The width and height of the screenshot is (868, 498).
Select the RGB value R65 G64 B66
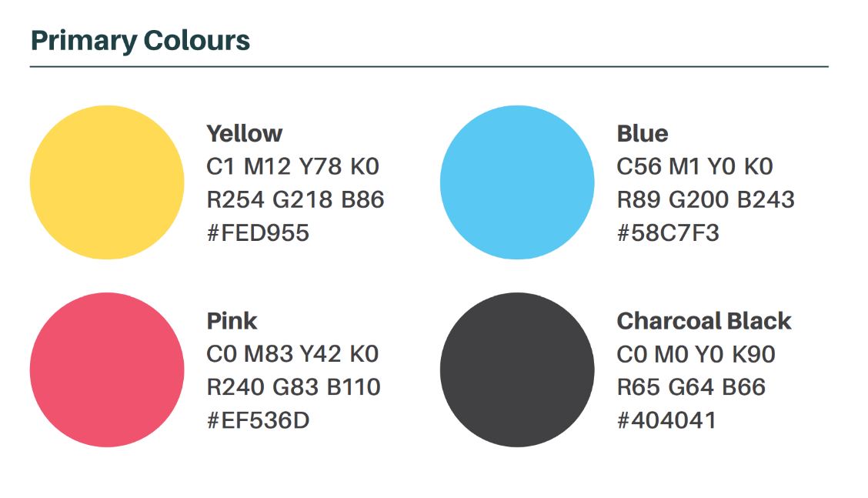coord(691,387)
